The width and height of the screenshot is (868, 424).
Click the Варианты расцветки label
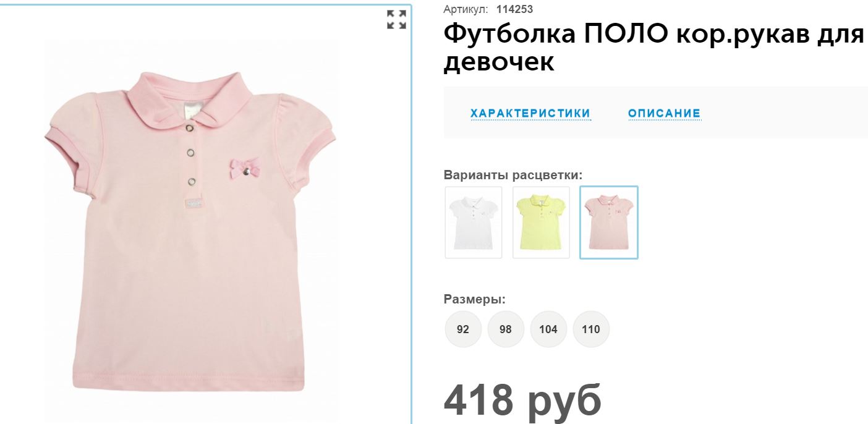513,176
